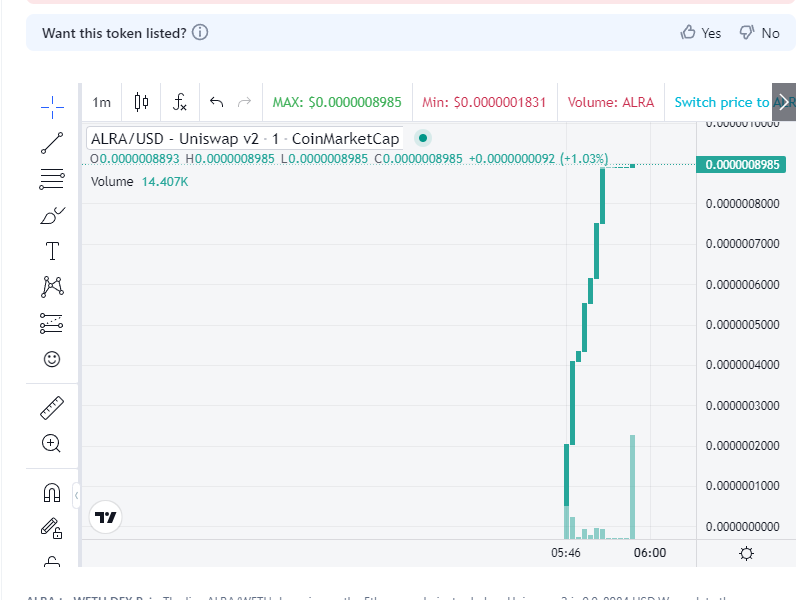This screenshot has width=800, height=600.
Task: Select the forecast and measurement tool
Action: [51, 323]
